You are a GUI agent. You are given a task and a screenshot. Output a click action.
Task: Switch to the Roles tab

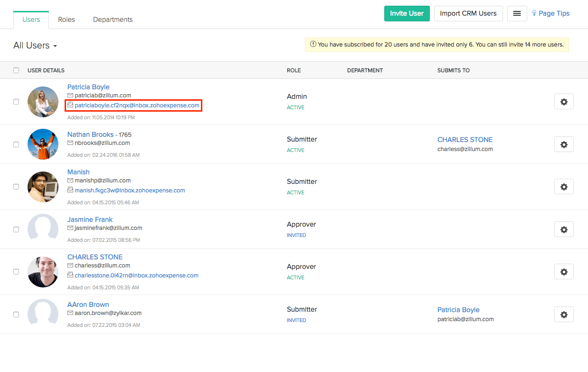pyautogui.click(x=66, y=19)
